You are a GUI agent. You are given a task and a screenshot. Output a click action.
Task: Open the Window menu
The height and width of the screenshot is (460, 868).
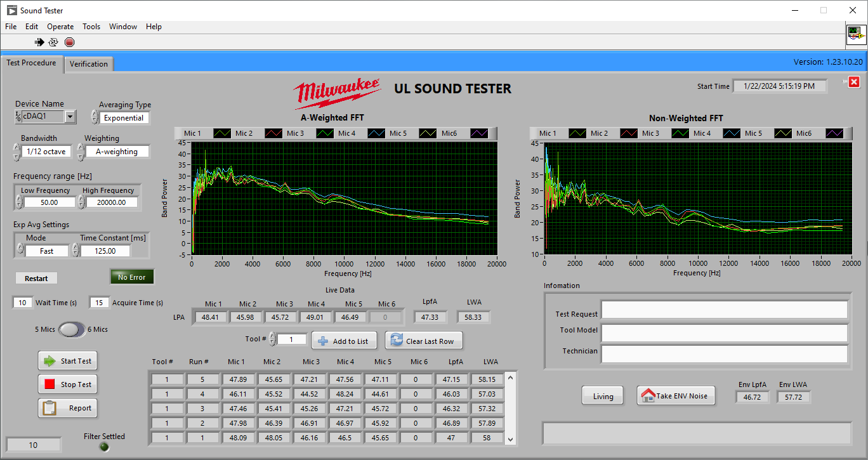coord(123,27)
